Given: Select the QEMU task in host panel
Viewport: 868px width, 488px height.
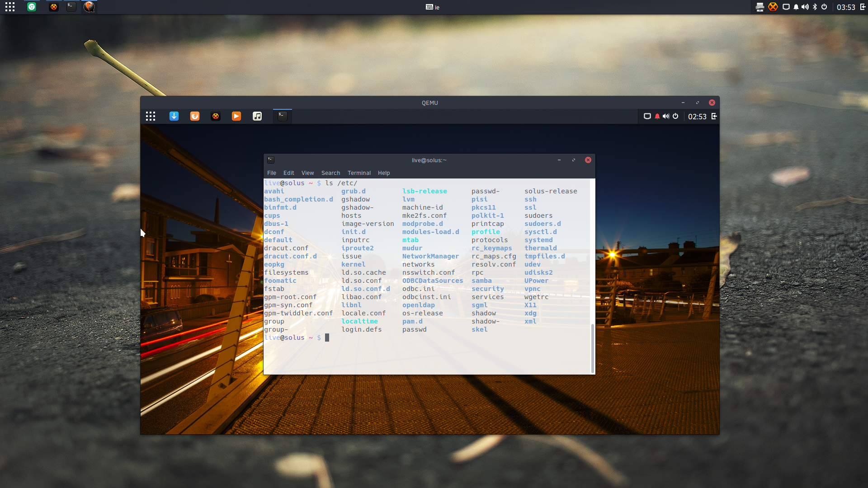Looking at the screenshot, I should click(x=90, y=7).
